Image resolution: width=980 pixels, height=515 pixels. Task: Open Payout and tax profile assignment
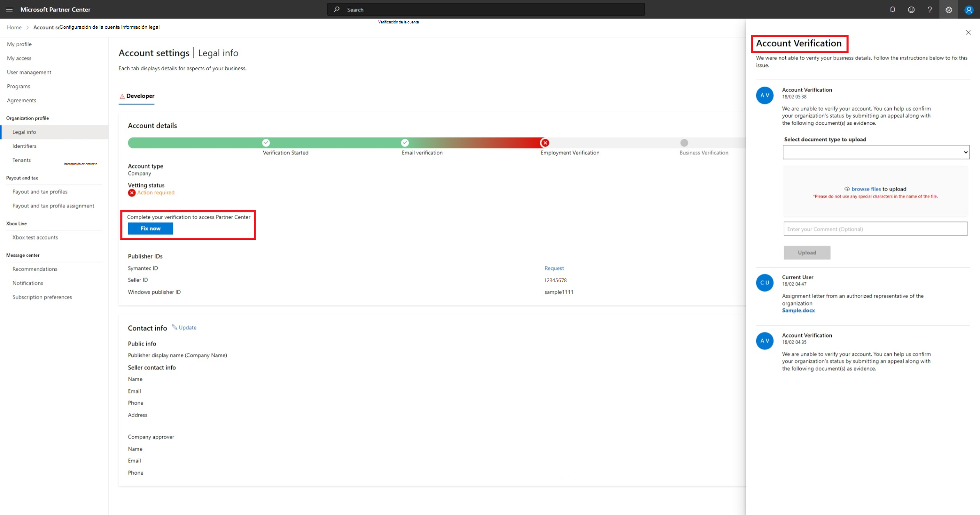pos(53,206)
